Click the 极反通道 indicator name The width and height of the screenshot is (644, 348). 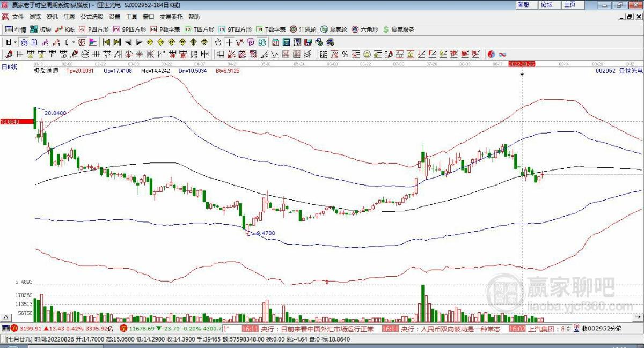pyautogui.click(x=46, y=70)
